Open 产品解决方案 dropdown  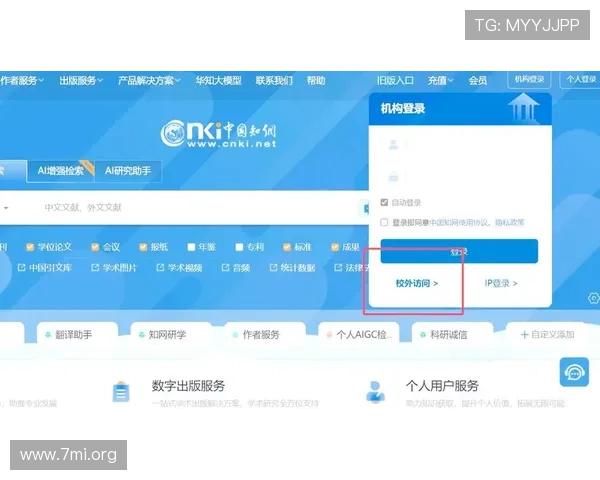pos(149,80)
